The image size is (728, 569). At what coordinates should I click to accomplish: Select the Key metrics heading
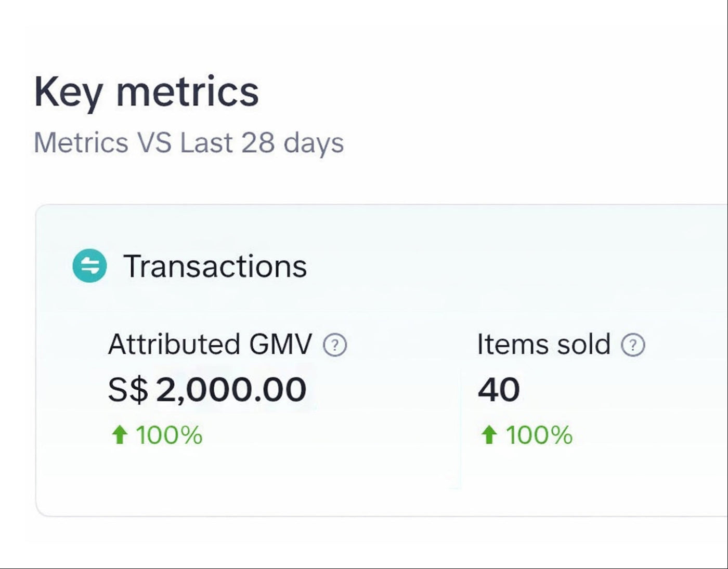146,92
